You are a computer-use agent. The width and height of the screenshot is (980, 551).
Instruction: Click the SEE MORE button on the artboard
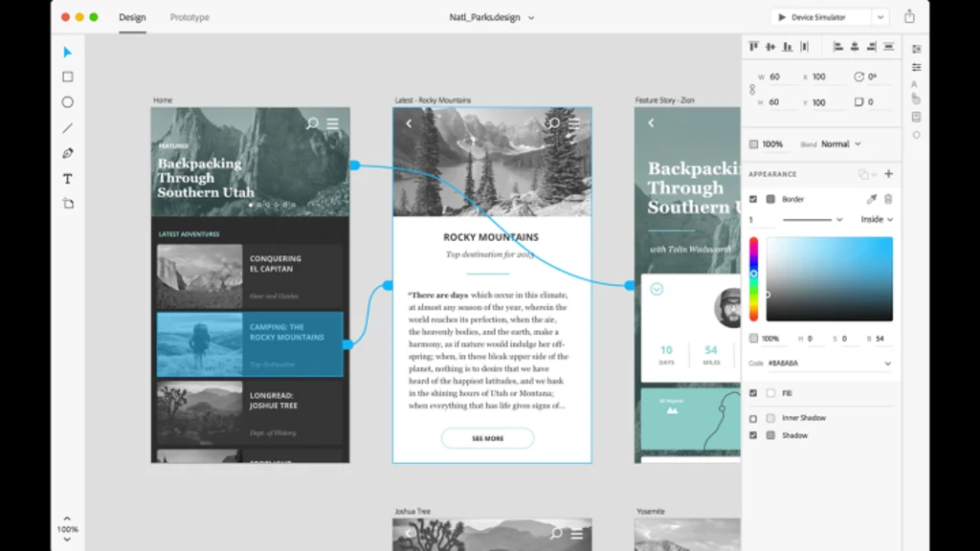point(487,438)
